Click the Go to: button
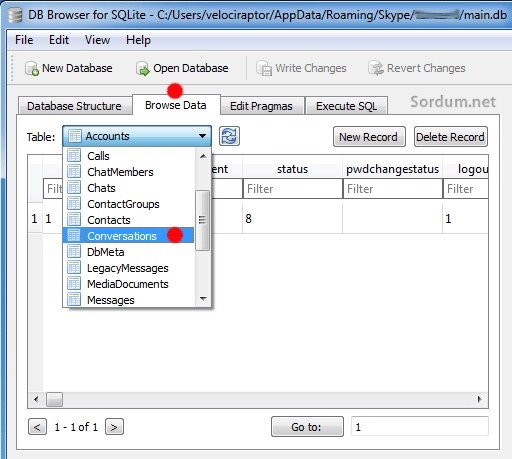This screenshot has width=512, height=459. tap(307, 427)
